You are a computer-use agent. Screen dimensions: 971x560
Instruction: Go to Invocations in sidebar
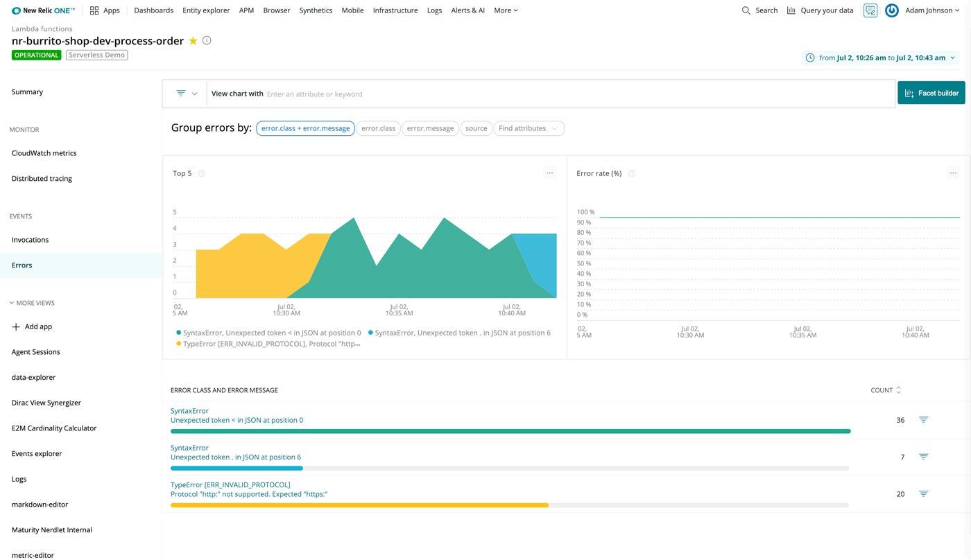click(30, 240)
